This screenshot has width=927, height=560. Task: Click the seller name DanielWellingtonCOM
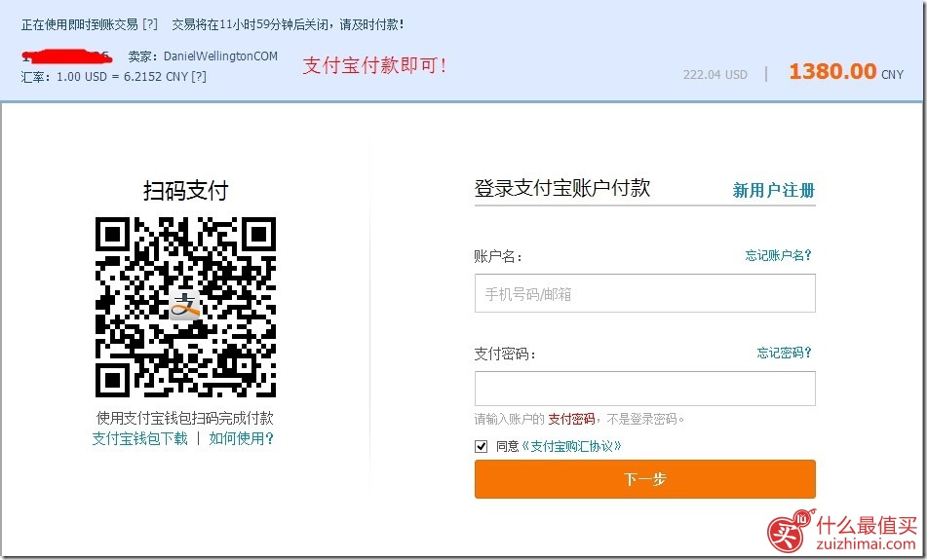(x=220, y=56)
